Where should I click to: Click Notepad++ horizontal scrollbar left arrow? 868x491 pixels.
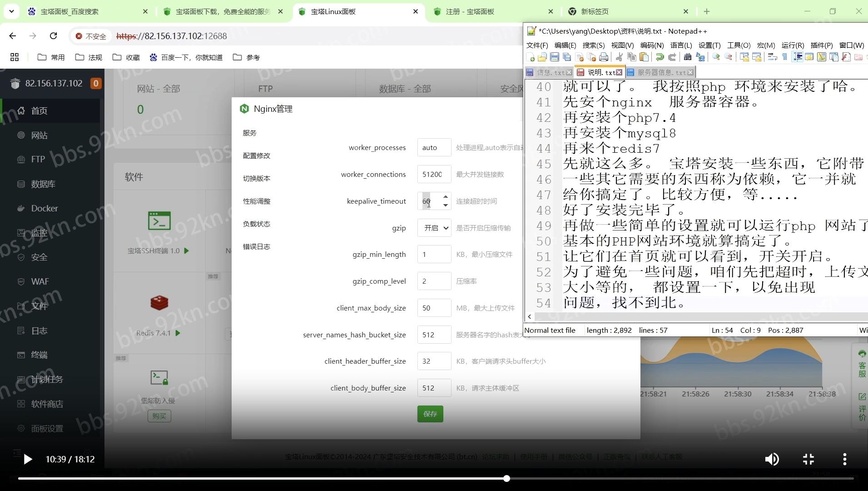pos(530,316)
